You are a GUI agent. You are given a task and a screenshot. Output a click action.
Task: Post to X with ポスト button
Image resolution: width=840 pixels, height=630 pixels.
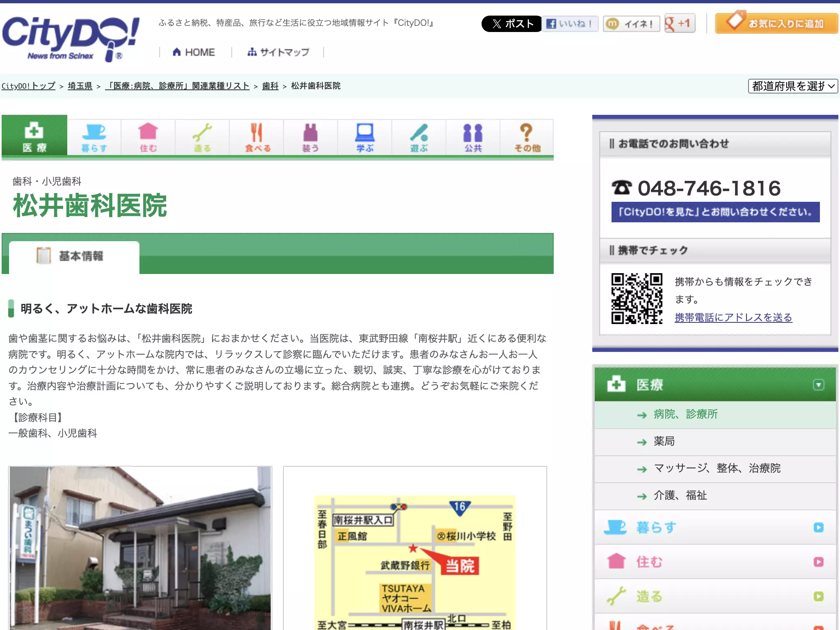(x=511, y=24)
